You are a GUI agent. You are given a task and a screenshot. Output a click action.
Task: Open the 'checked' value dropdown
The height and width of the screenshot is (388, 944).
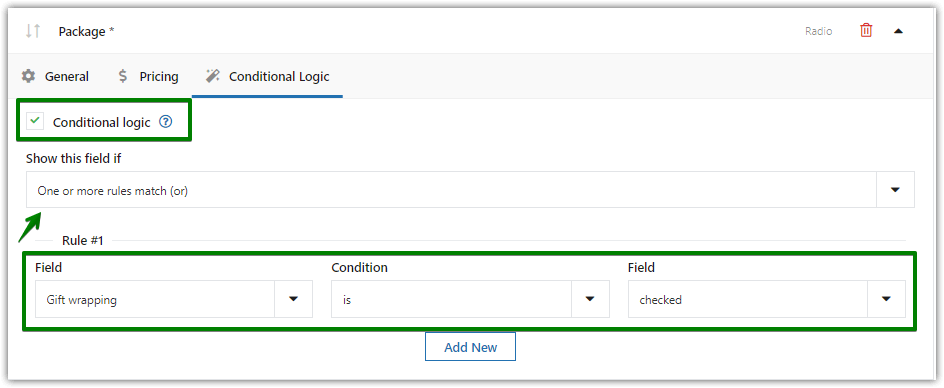pos(766,299)
